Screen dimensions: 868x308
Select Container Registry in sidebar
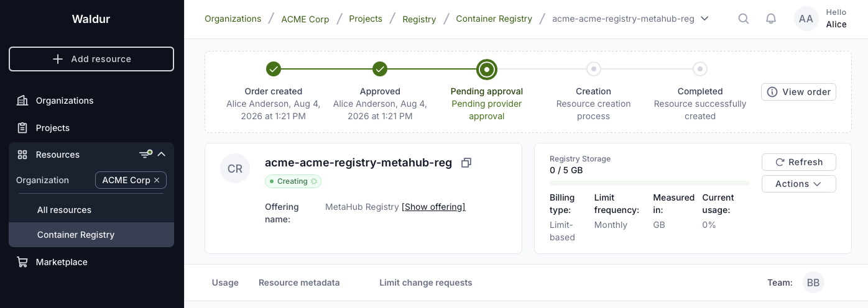click(x=91, y=235)
